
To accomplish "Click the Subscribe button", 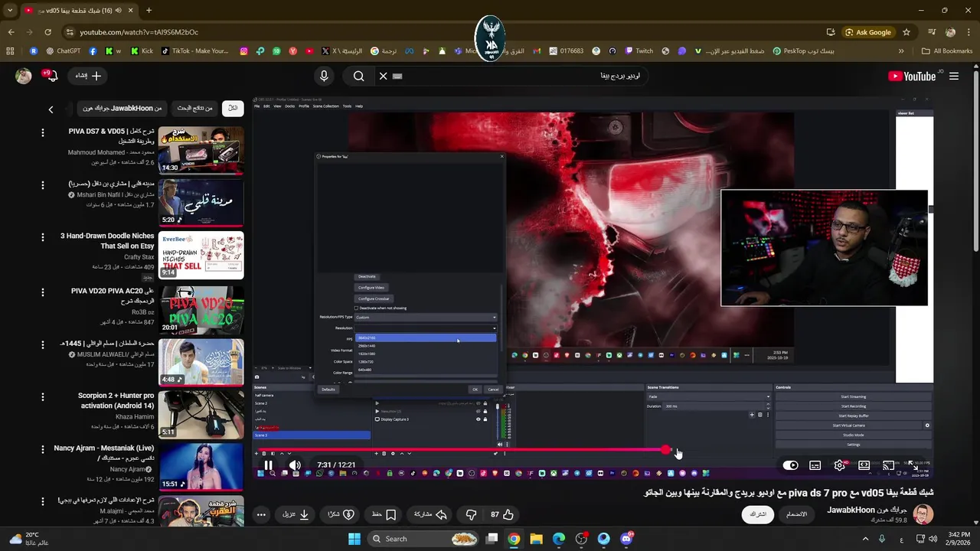I will pos(757,514).
